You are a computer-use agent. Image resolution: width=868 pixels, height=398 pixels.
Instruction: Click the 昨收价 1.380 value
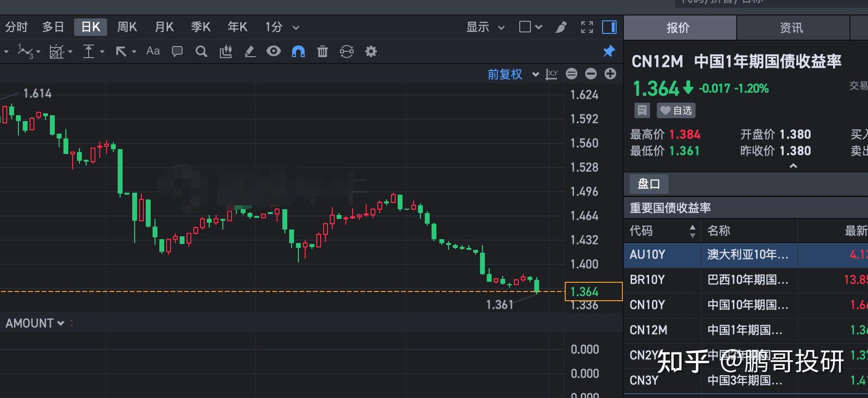[795, 151]
